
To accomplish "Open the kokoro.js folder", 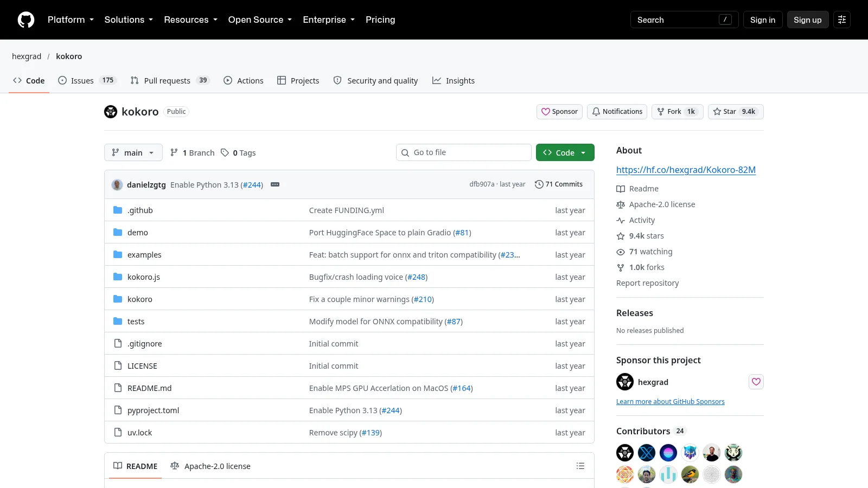I will (x=144, y=277).
